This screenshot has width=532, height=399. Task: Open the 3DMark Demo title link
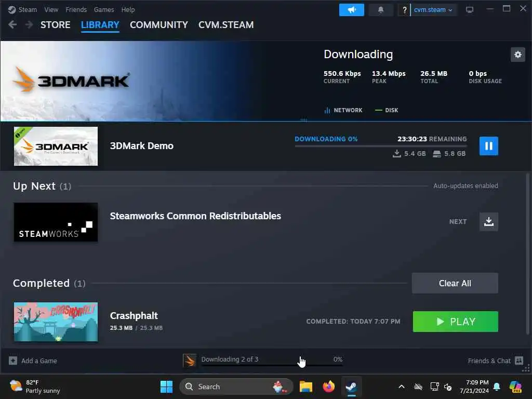(141, 146)
